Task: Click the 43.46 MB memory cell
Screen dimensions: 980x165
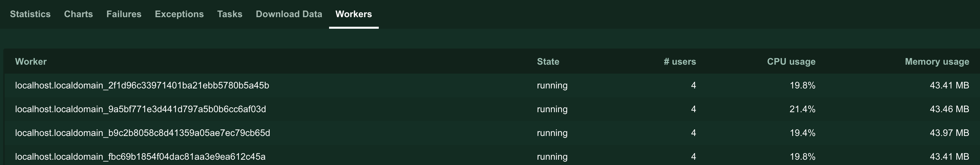Action: pos(949,109)
